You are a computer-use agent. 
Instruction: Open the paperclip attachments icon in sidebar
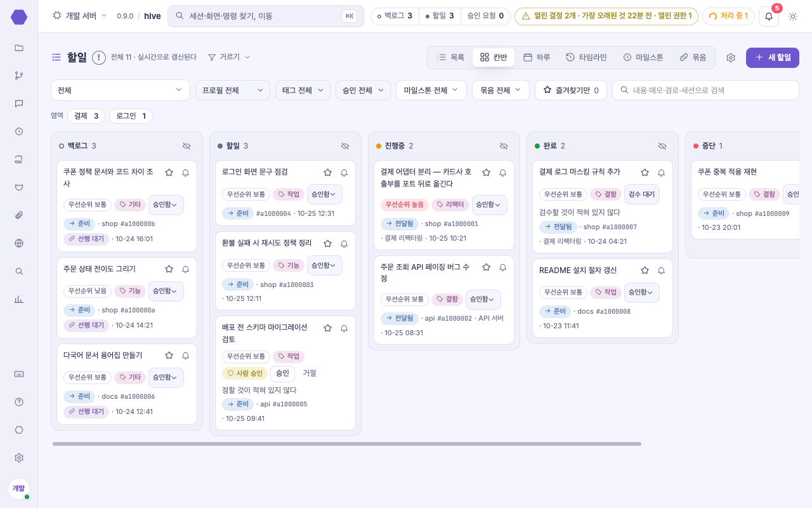[x=19, y=215]
